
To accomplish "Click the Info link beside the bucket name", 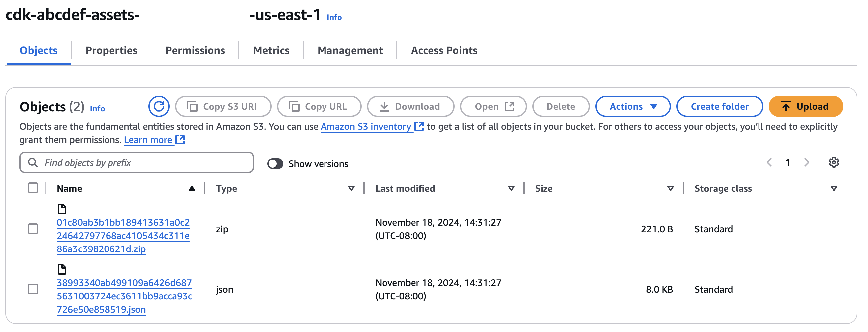I will pos(334,17).
